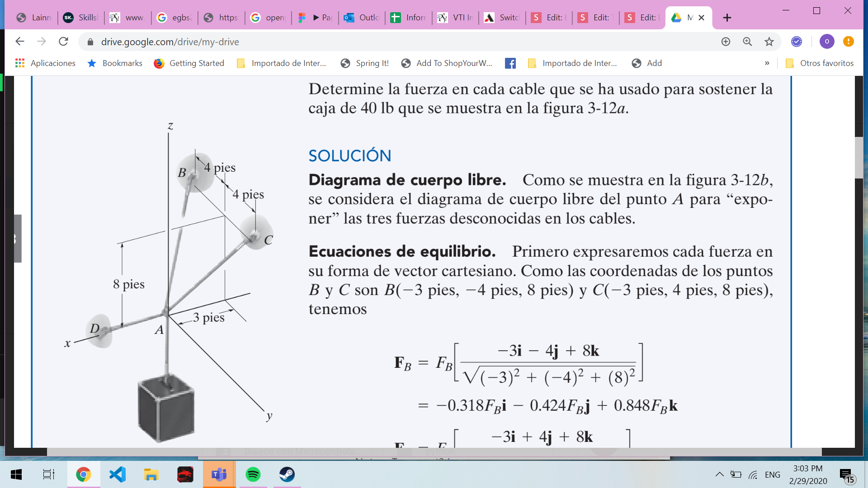Screen dimensions: 868x488
Task: Launch Visual Studio Code from taskbar
Action: click(118, 474)
